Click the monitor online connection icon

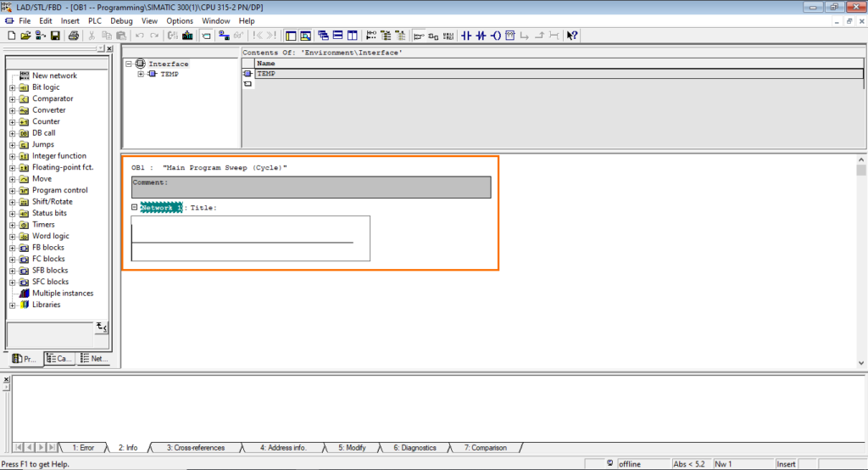pos(224,36)
